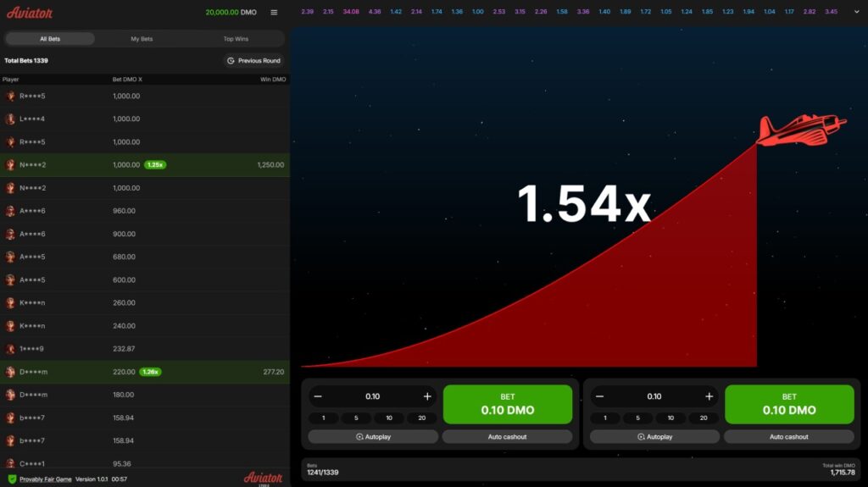Toggle Auto cashout in the left bet panel
This screenshot has width=868, height=487.
[x=507, y=437]
